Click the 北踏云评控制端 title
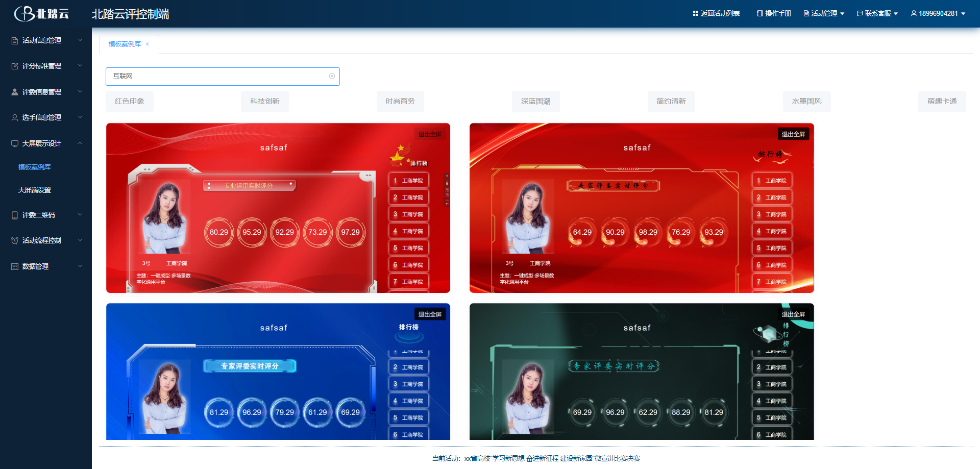This screenshot has height=469, width=980. tap(131, 14)
